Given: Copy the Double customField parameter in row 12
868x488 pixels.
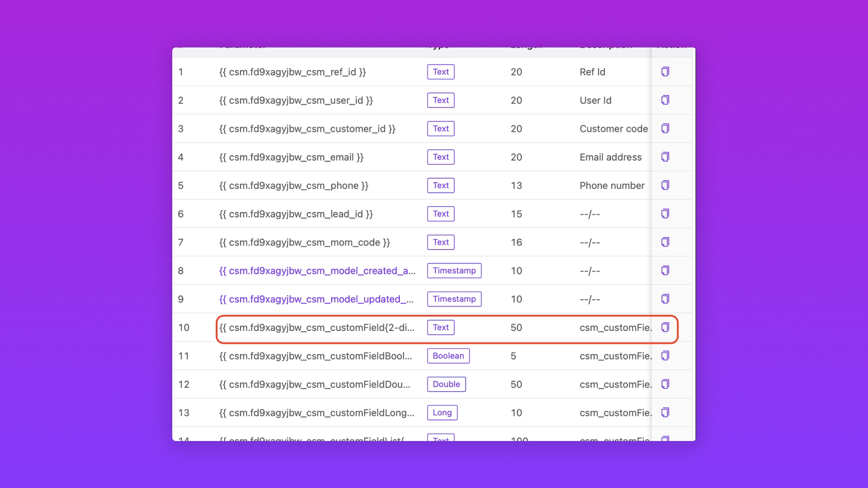Looking at the screenshot, I should click(x=665, y=385).
